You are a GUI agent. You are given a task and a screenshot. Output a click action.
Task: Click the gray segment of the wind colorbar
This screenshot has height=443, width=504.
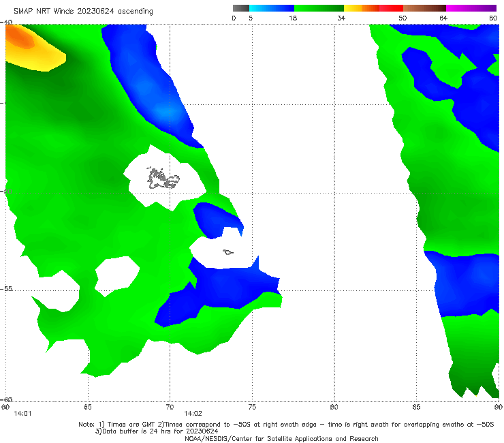[240, 8]
